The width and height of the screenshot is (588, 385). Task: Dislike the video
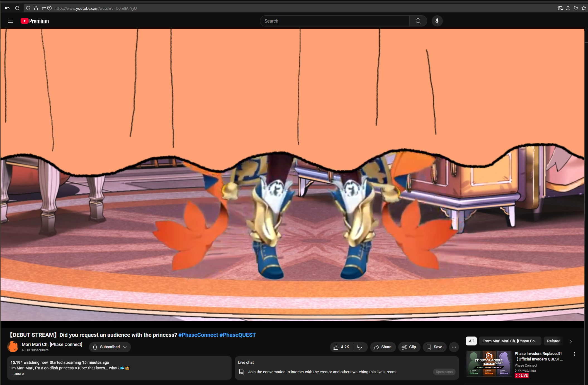pyautogui.click(x=360, y=347)
